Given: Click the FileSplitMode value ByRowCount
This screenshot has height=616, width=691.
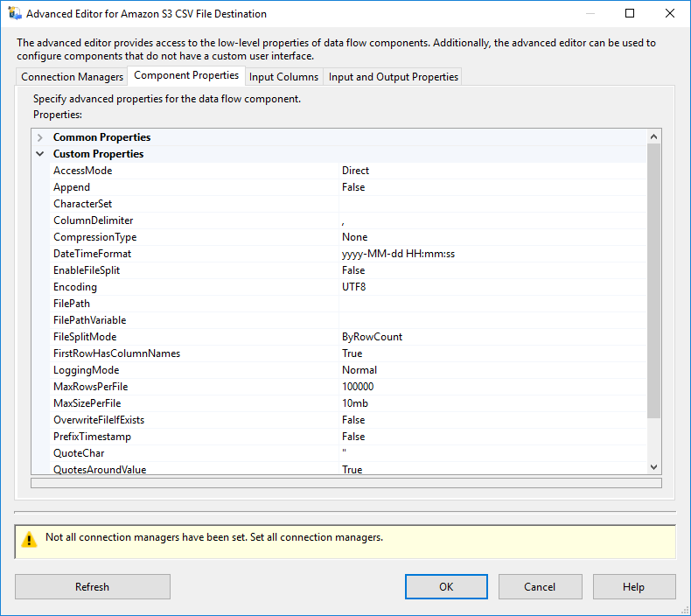Looking at the screenshot, I should coord(372,337).
